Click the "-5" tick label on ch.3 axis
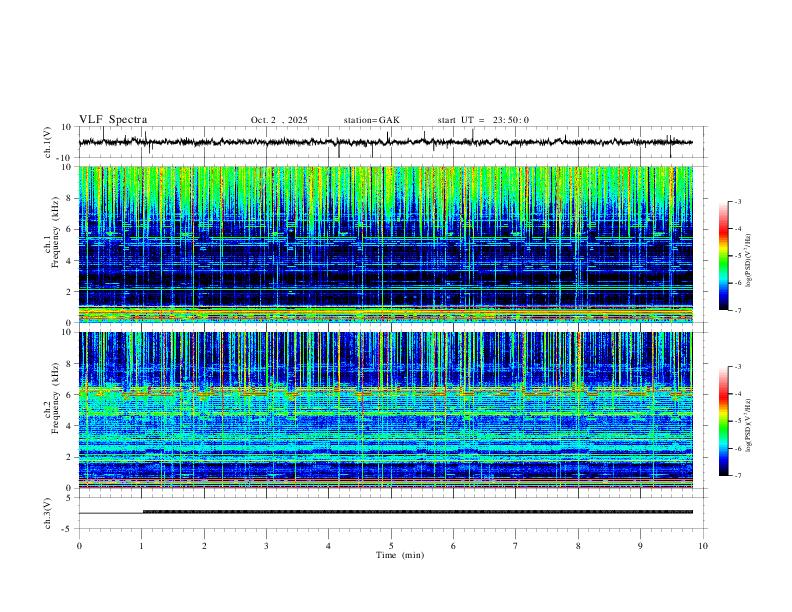The width and height of the screenshot is (792, 612). click(x=67, y=529)
